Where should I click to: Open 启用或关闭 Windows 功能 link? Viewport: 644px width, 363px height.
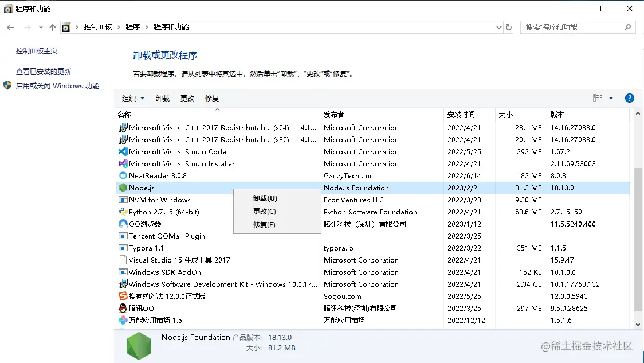[57, 85]
